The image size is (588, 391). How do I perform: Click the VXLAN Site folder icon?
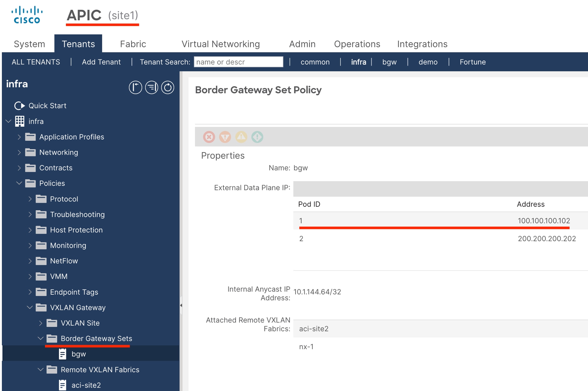tap(52, 323)
